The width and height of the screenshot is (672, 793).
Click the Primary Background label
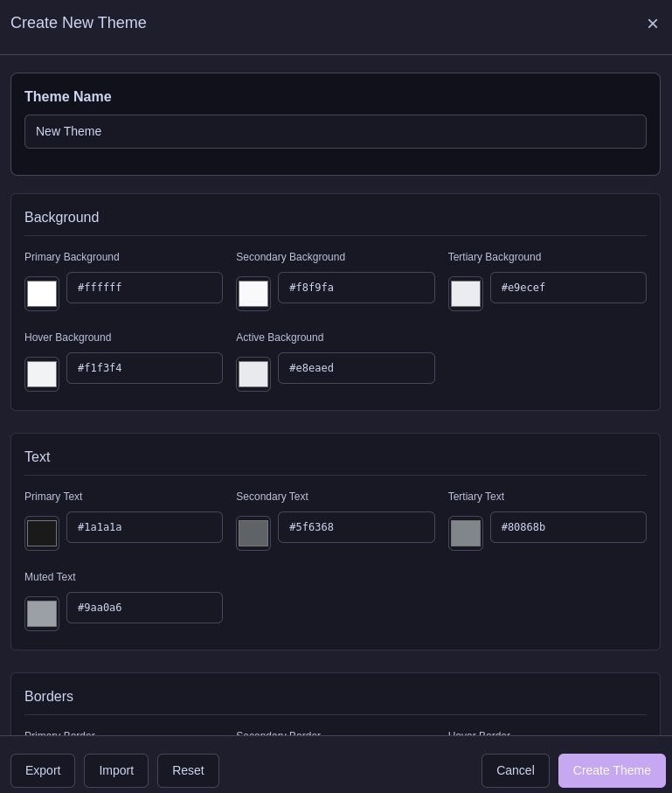coord(72,257)
